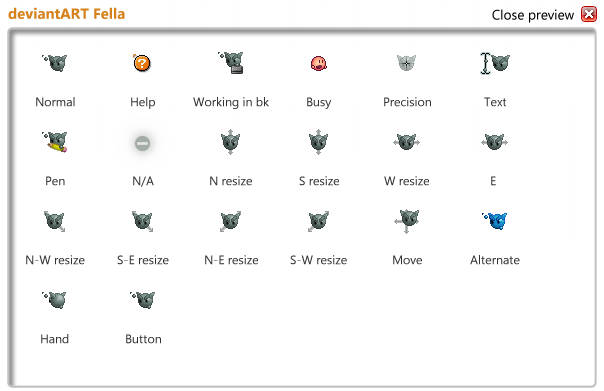Click the W resize cursor icon
The image size is (604, 391).
pos(406,142)
